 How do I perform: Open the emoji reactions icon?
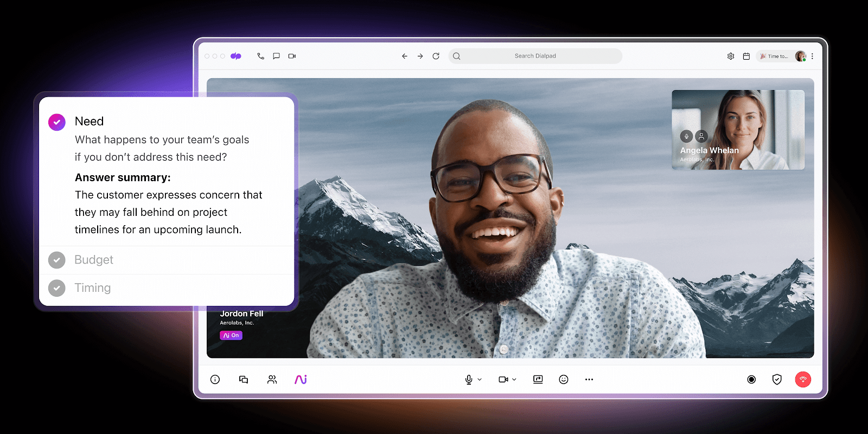pos(564,379)
